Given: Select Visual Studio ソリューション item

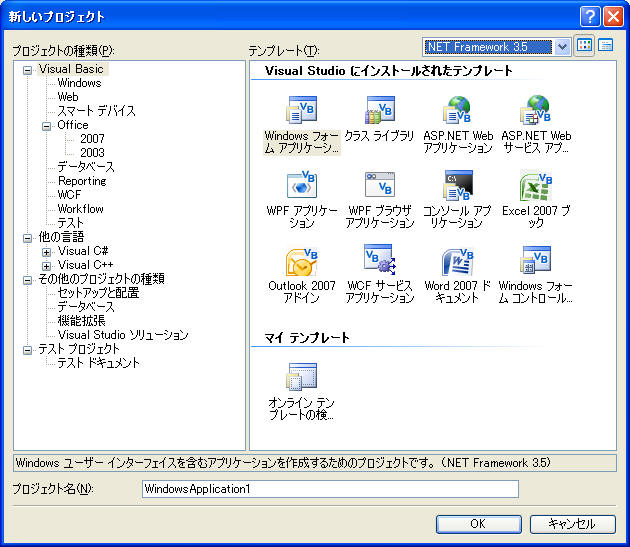Looking at the screenshot, I should point(123,335).
